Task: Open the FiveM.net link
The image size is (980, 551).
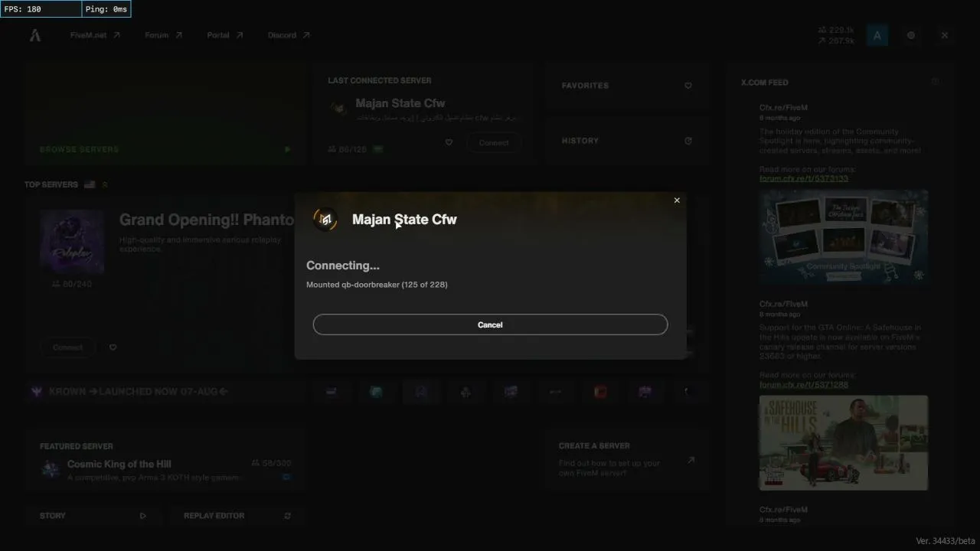Action: (x=95, y=35)
